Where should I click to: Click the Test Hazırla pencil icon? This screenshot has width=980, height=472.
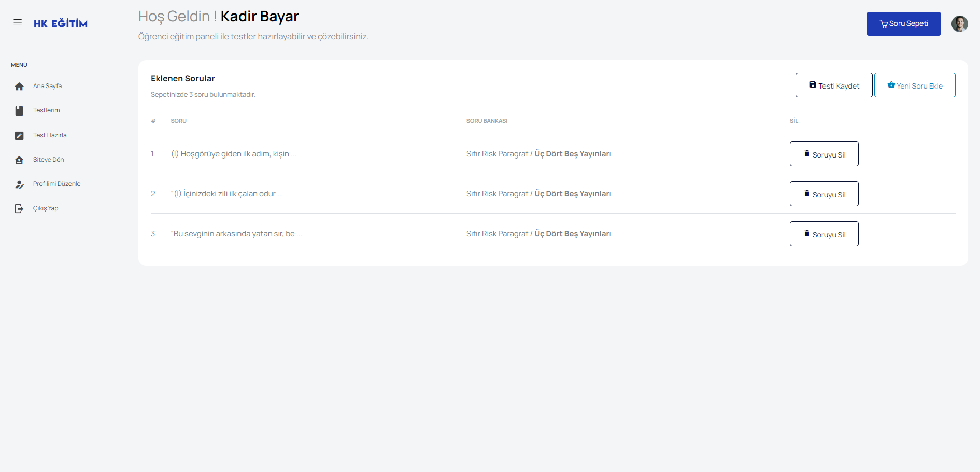tap(19, 136)
